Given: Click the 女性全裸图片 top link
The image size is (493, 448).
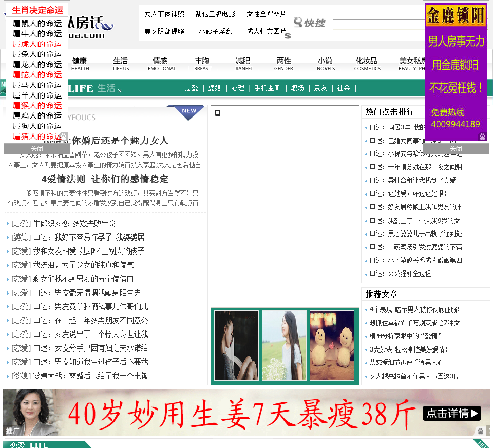Looking at the screenshot, I should 267,14.
